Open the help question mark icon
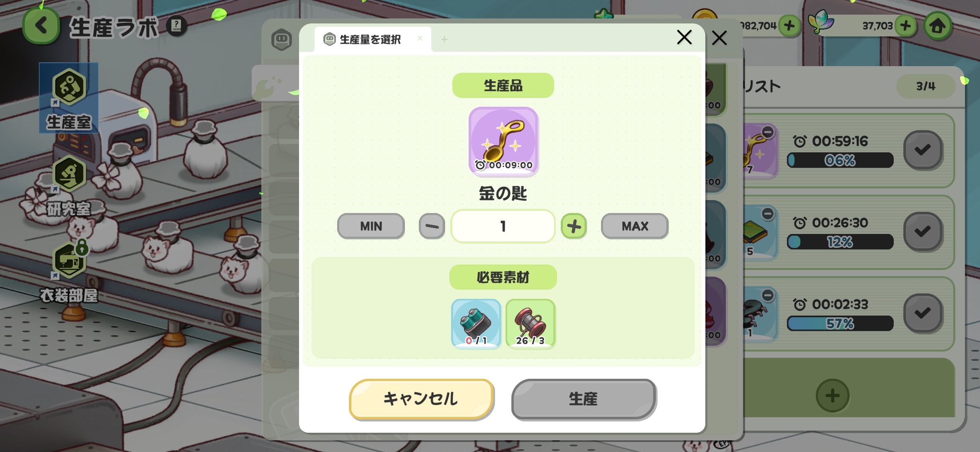 click(176, 26)
